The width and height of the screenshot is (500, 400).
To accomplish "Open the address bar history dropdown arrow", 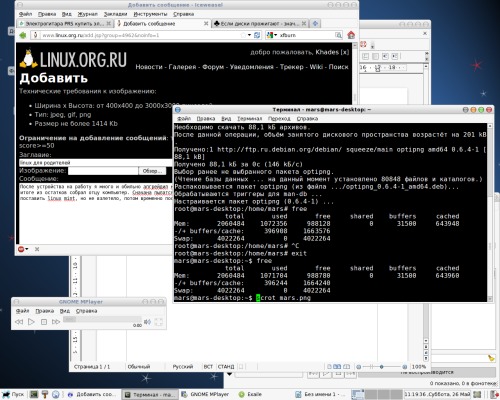I will (x=249, y=35).
